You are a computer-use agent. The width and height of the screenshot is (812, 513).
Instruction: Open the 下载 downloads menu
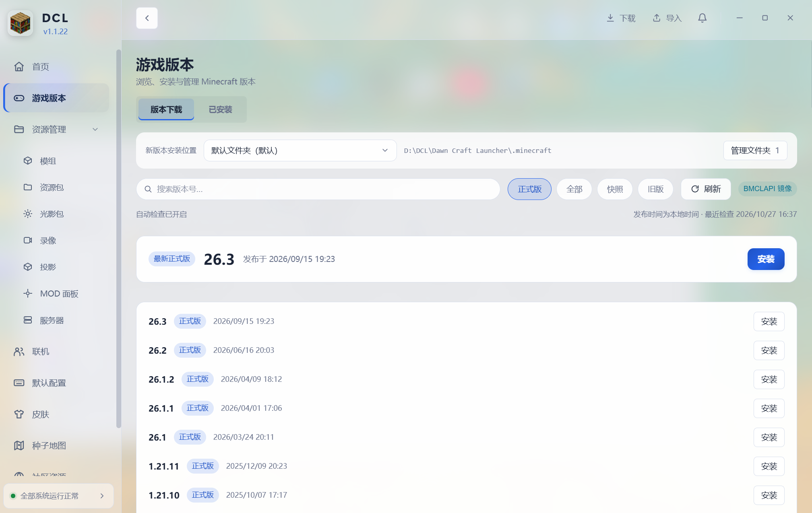coord(621,18)
